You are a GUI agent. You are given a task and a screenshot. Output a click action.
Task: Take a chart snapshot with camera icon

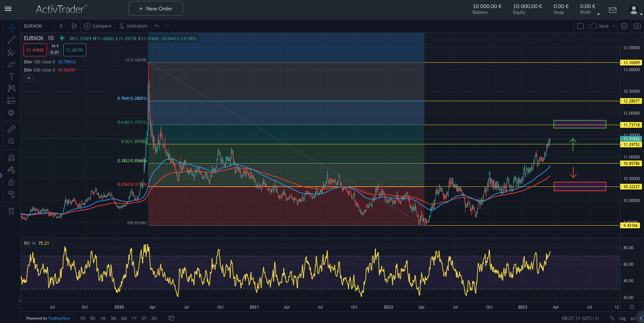(x=637, y=26)
